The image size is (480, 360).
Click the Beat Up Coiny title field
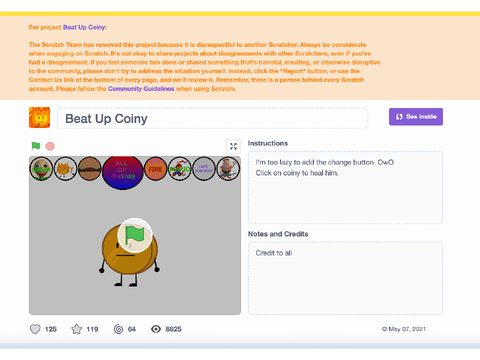coord(212,118)
